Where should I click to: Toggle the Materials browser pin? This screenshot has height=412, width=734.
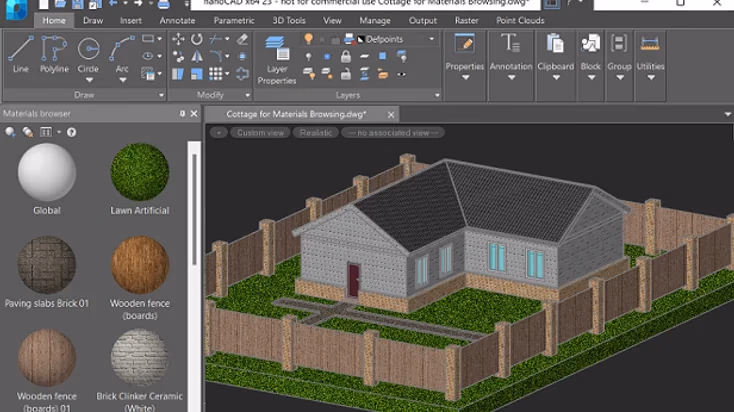(x=182, y=114)
